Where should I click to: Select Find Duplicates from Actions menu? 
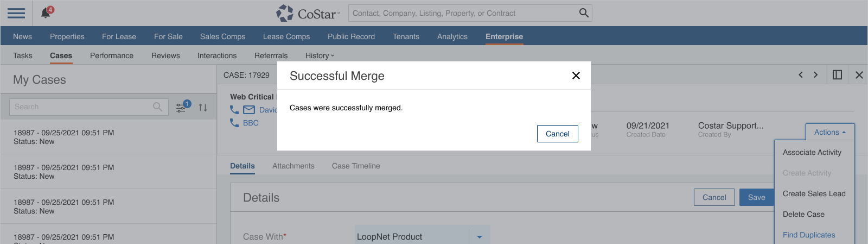(808, 235)
